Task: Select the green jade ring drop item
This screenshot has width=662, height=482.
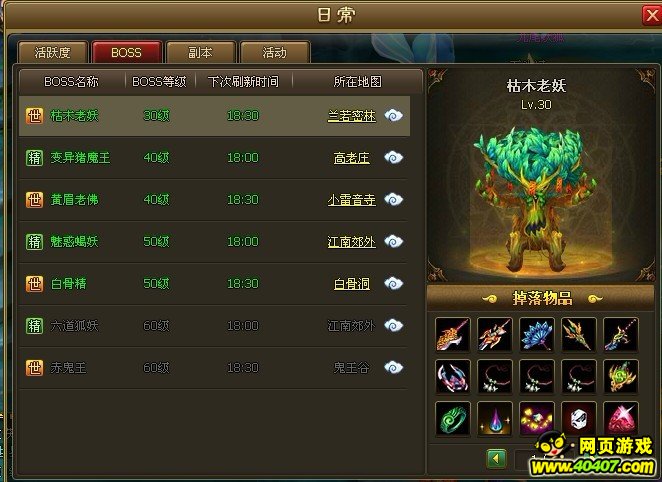Action: [x=452, y=419]
